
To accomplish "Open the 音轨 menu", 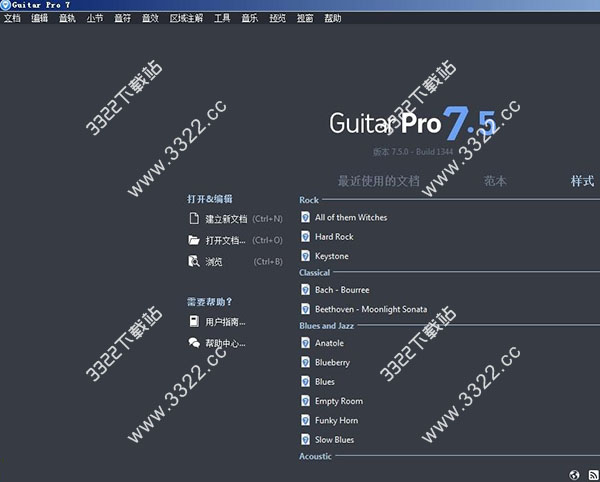I will (67, 18).
